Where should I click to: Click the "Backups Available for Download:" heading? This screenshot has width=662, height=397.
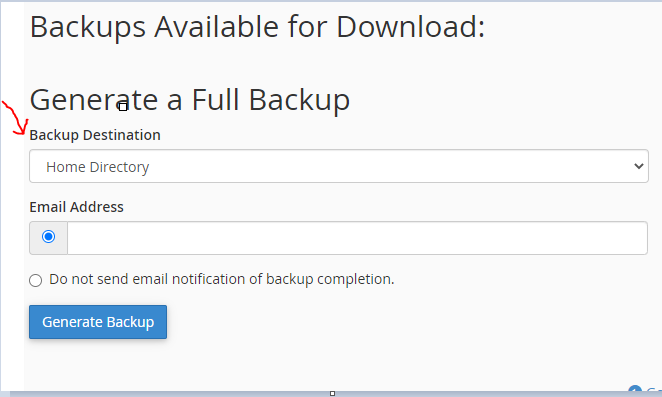(x=258, y=27)
